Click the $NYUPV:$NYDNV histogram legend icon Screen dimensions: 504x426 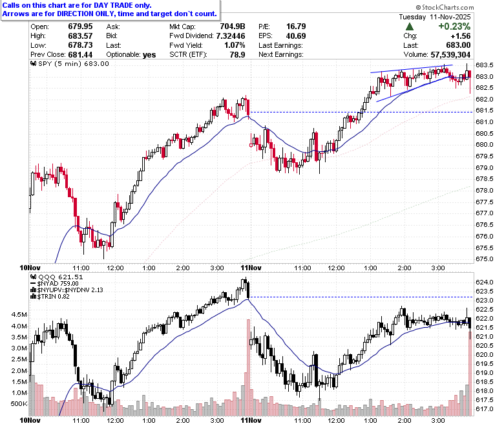[33, 290]
